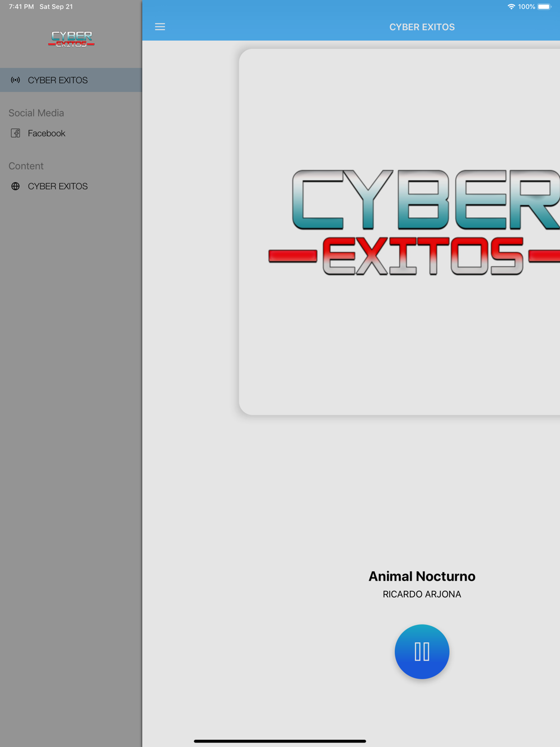
Task: Select CYBER EXITOS radio station in sidebar
Action: [x=71, y=80]
